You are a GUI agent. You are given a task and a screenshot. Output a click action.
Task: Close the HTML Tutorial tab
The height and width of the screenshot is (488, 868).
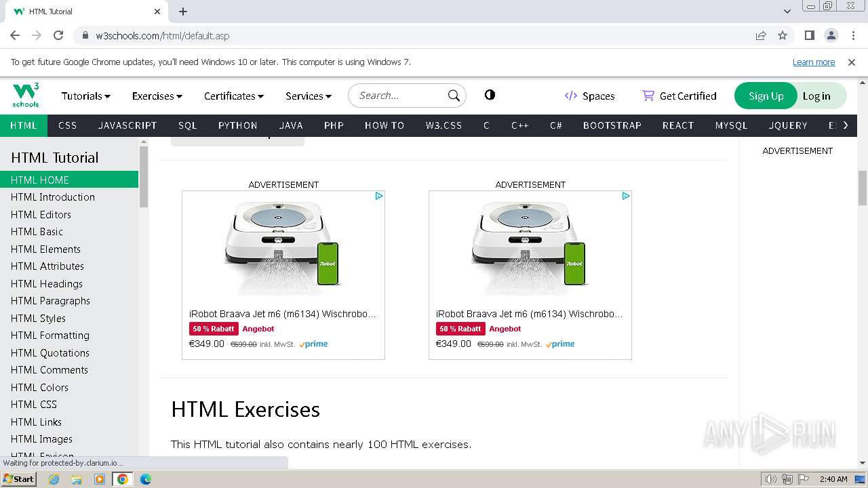pyautogui.click(x=157, y=12)
